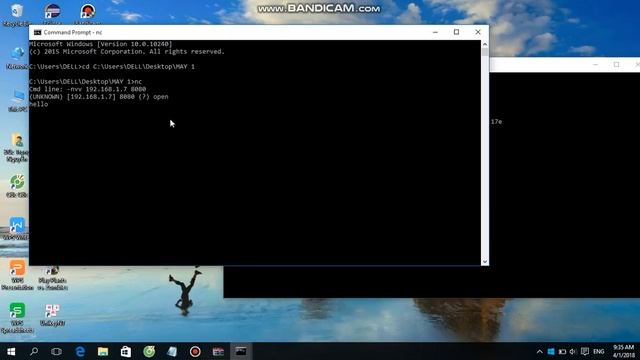Open the colorful striped taskbar app

[218, 351]
